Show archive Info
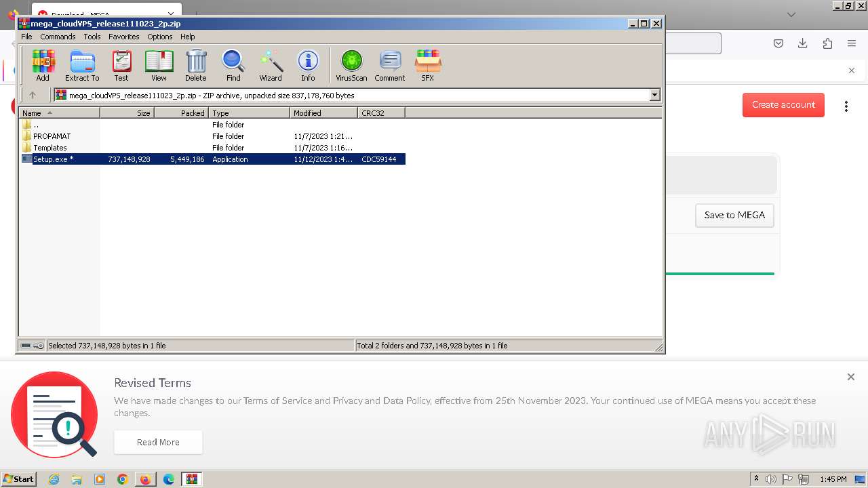Viewport: 868px width, 488px height. (x=308, y=66)
